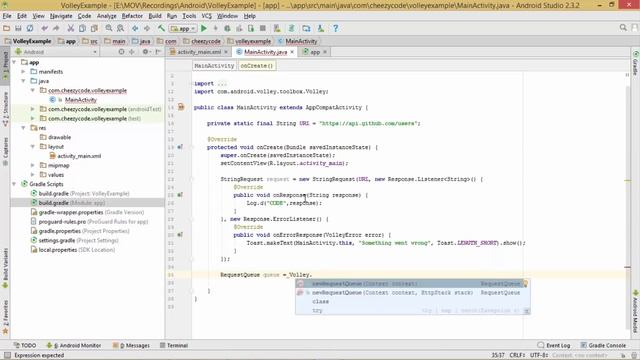
Task: Select MainActivity in project tree
Action: point(80,100)
